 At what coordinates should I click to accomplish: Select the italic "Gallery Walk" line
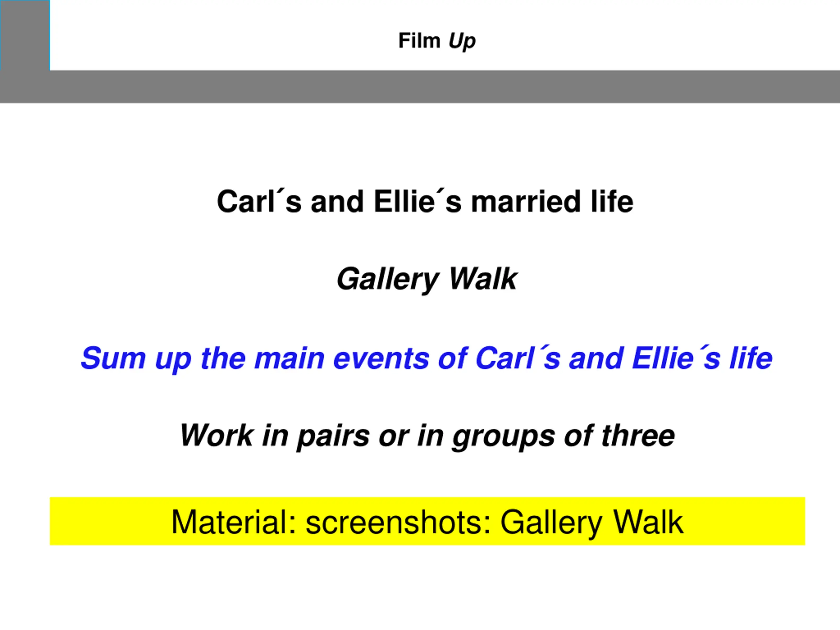point(427,279)
